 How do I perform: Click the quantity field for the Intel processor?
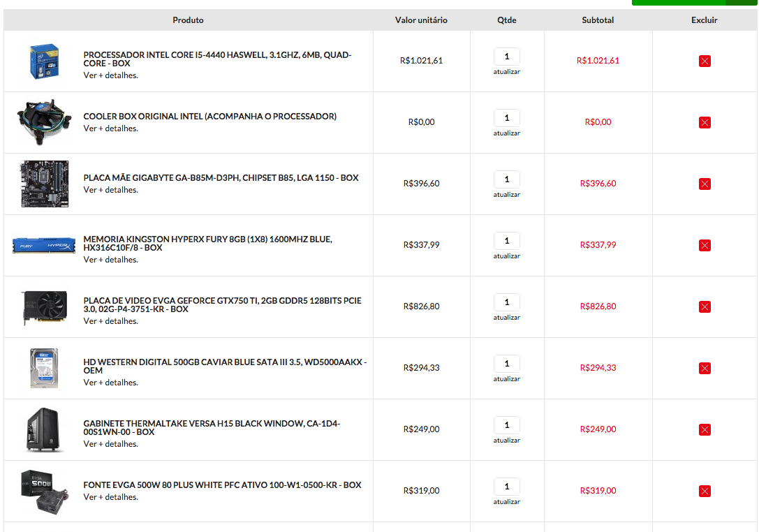pos(507,57)
